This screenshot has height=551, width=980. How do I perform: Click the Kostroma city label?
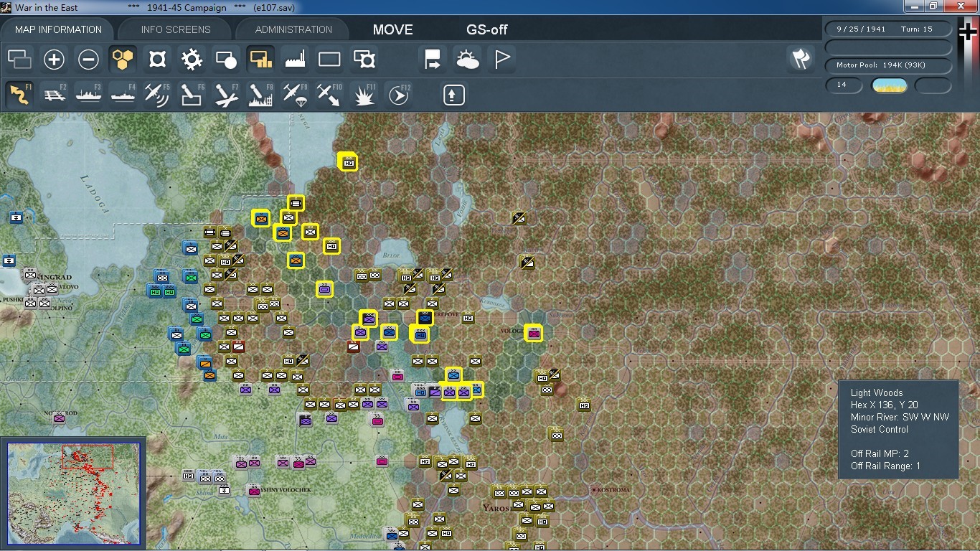pos(613,490)
